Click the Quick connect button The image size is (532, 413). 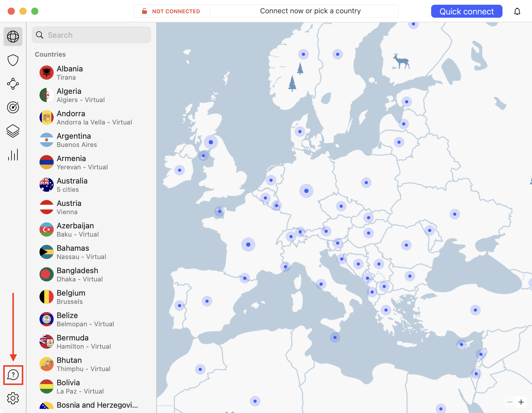(467, 12)
